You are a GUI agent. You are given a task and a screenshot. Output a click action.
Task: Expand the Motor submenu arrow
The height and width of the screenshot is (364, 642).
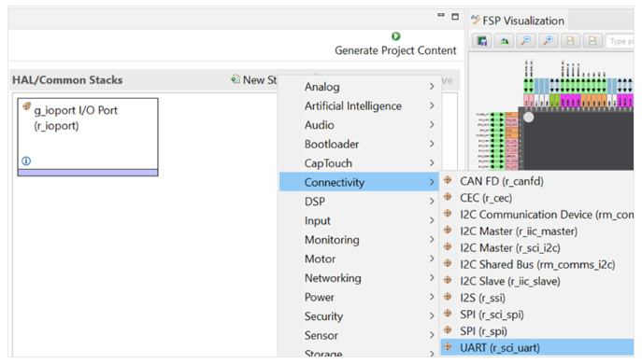pyautogui.click(x=432, y=259)
